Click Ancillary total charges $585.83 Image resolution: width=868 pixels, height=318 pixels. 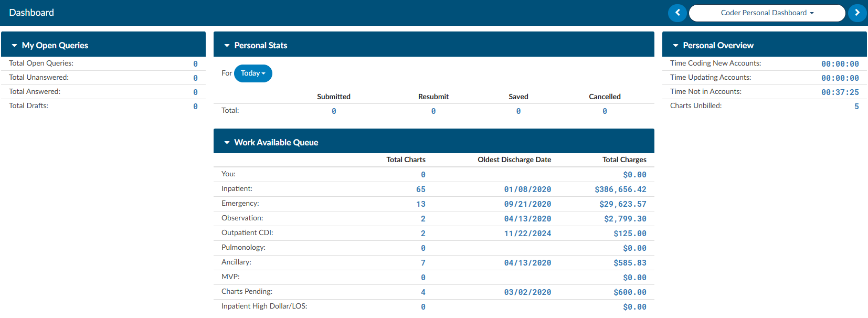click(630, 262)
